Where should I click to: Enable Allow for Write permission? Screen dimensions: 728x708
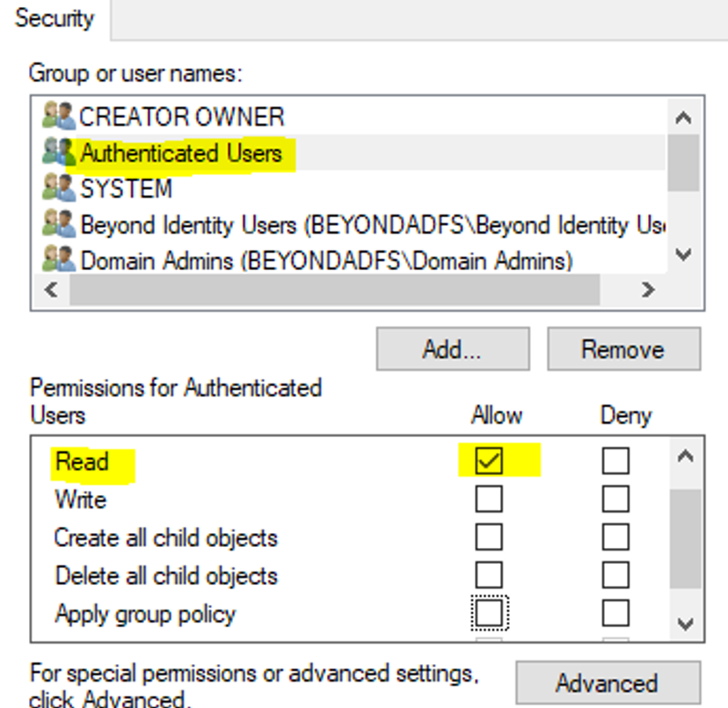(x=488, y=500)
